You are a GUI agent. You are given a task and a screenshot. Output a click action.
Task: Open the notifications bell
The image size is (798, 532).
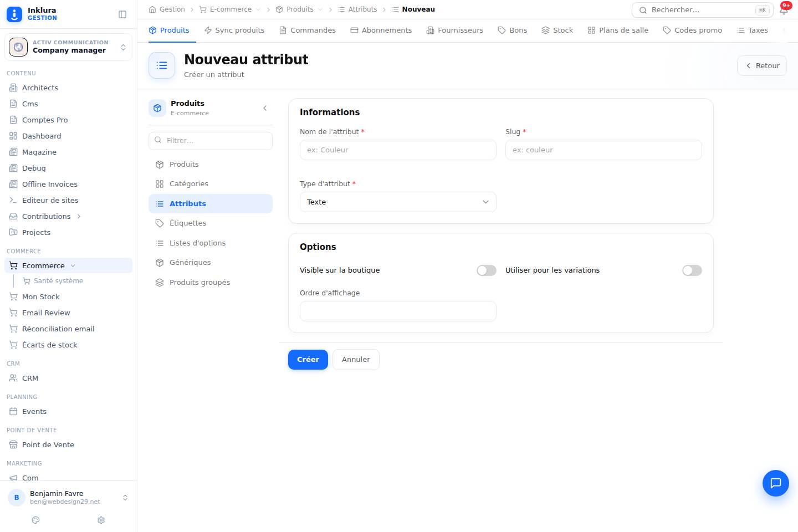pos(784,10)
